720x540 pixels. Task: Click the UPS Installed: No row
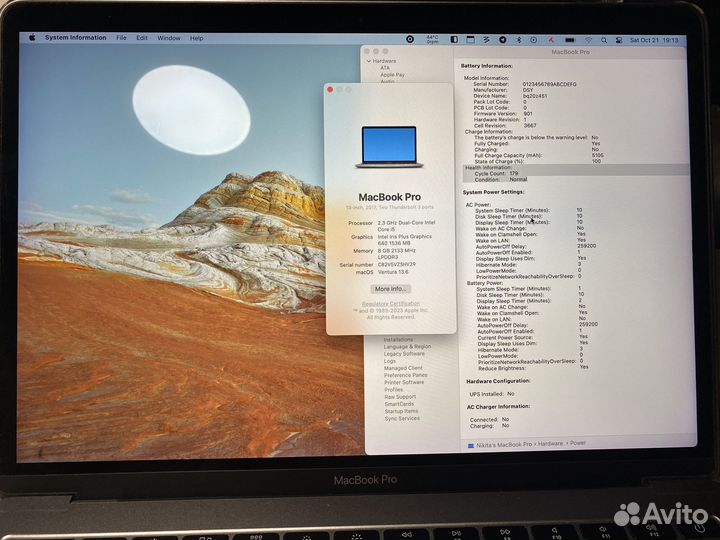492,394
